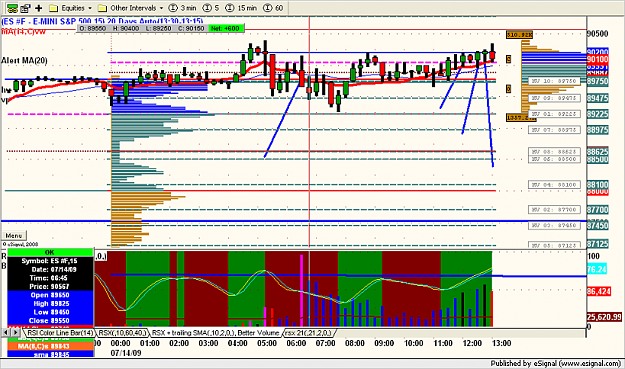The height and width of the screenshot is (369, 625).
Task: Open the chart properties window icon
Action: pos(26,8)
